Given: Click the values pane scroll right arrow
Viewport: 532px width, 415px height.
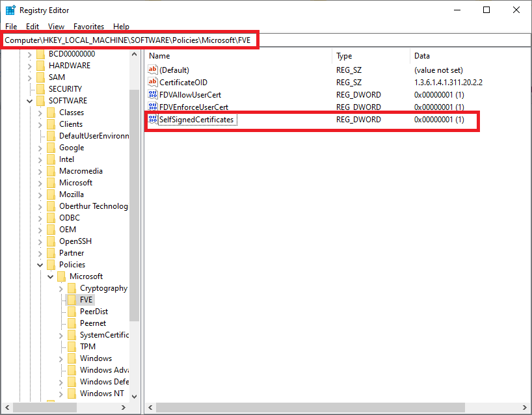Looking at the screenshot, I should pos(525,407).
